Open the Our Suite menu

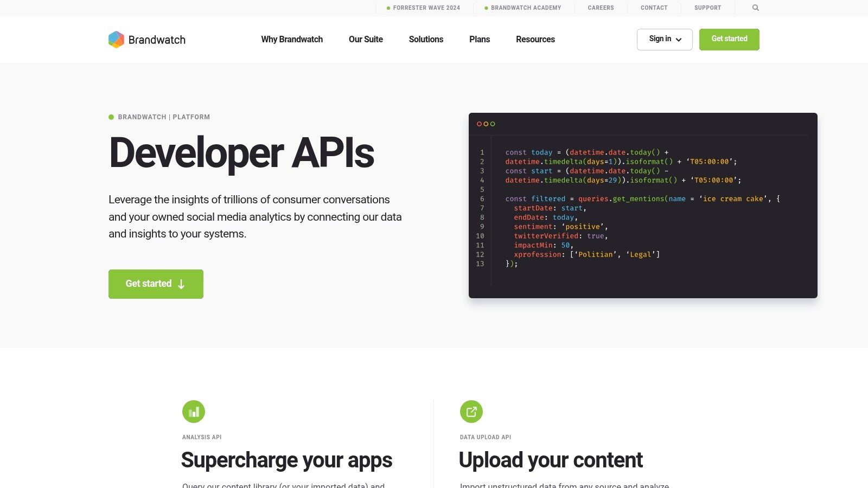366,40
